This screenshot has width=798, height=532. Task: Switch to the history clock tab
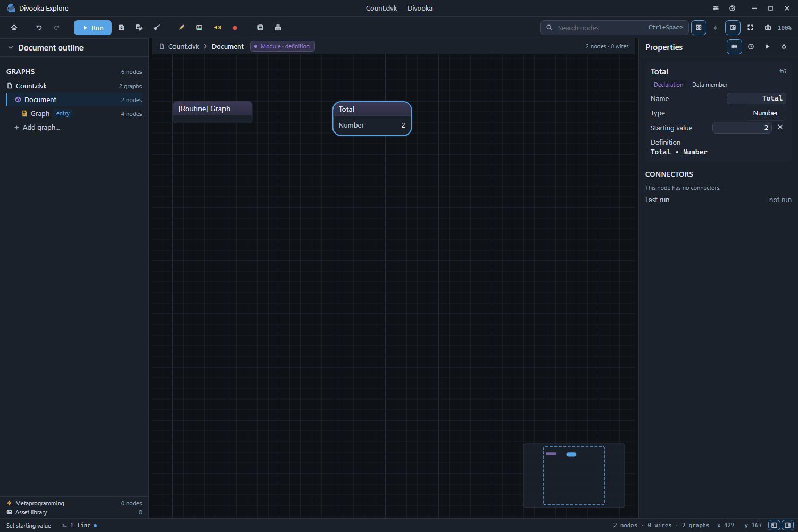coord(751,47)
